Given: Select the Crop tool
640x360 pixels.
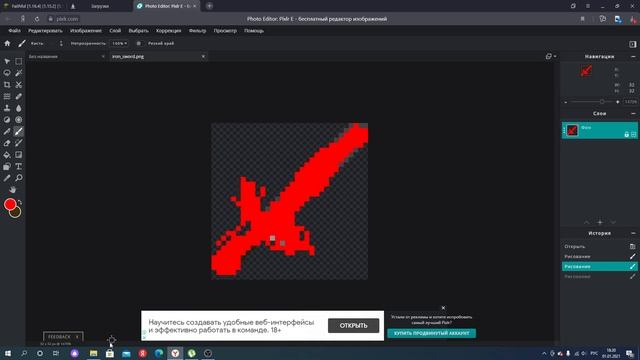Looking at the screenshot, I should pyautogui.click(x=7, y=85).
